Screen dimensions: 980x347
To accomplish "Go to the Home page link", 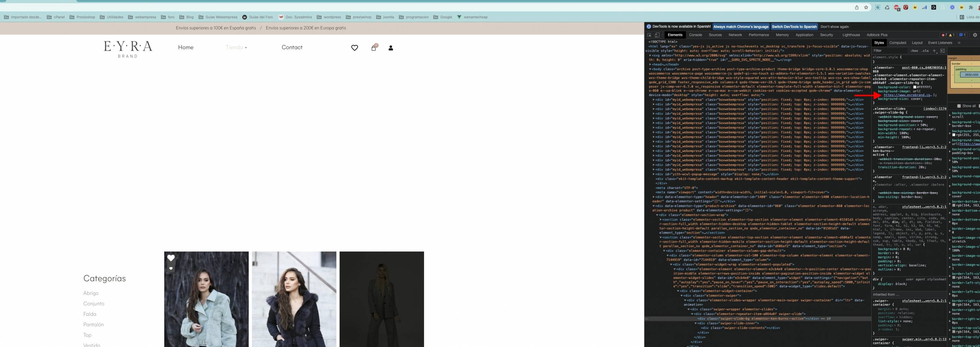I will coord(186,48).
